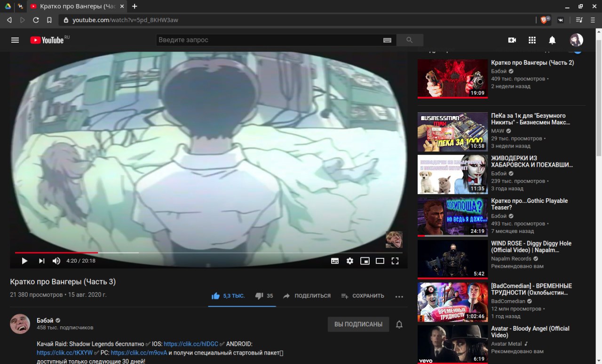This screenshot has width=602, height=364.
Task: Open MAW channel name under ПеКа video
Action: 498,131
